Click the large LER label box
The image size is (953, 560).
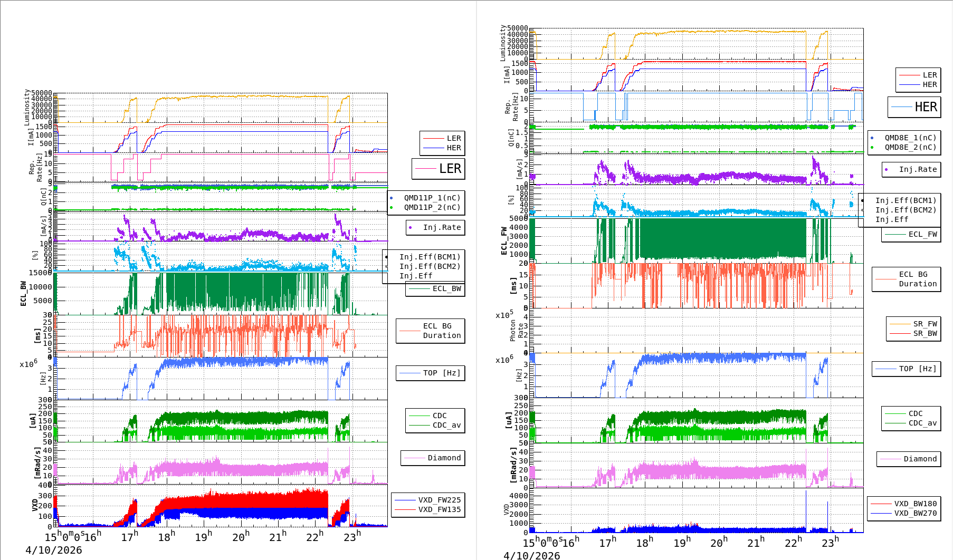click(439, 169)
